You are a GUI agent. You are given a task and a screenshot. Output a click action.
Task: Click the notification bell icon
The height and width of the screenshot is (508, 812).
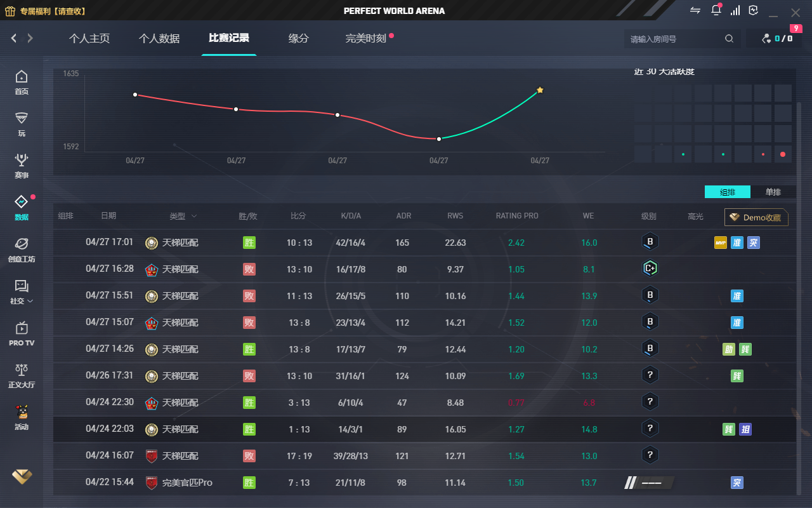pos(716,10)
